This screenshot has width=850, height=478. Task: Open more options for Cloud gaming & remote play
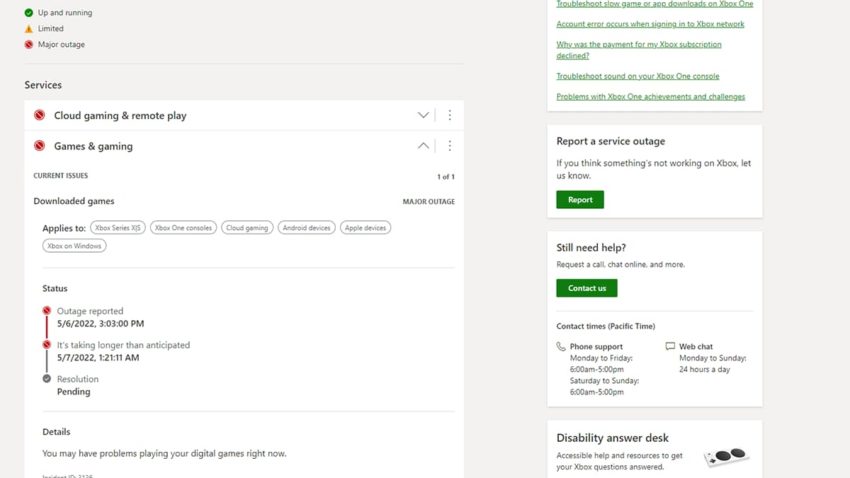[449, 115]
